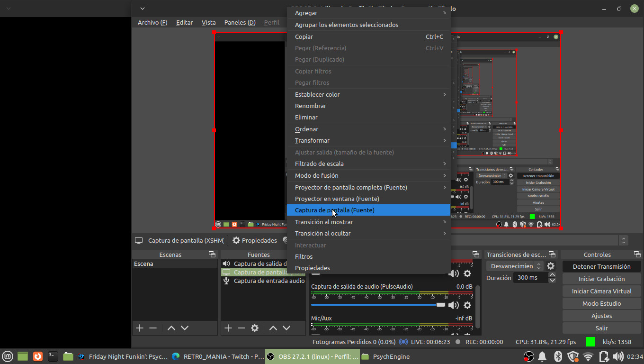Select Agrupar los elementos seleccionados
Screen dimensions: 644x364
pyautogui.click(x=369, y=25)
